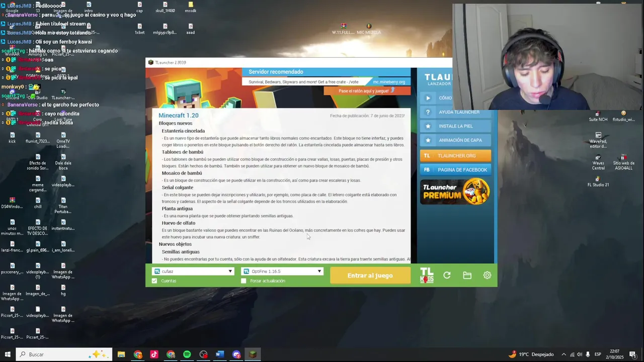The image size is (644, 362).
Task: Select 'aaad' desktop icon
Action: click(190, 29)
